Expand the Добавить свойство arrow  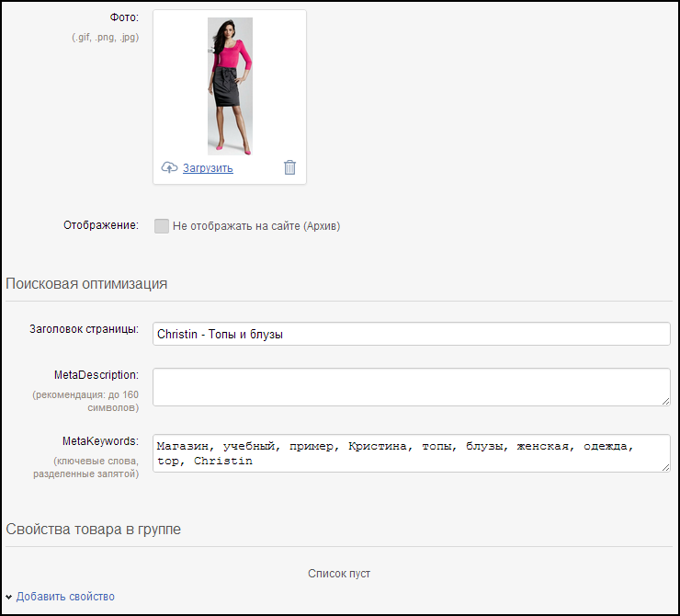(8, 598)
